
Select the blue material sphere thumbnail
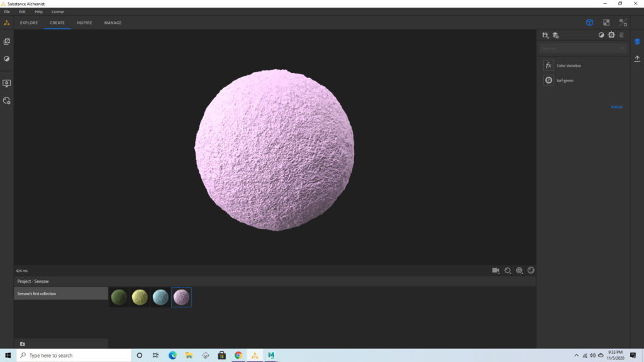160,297
